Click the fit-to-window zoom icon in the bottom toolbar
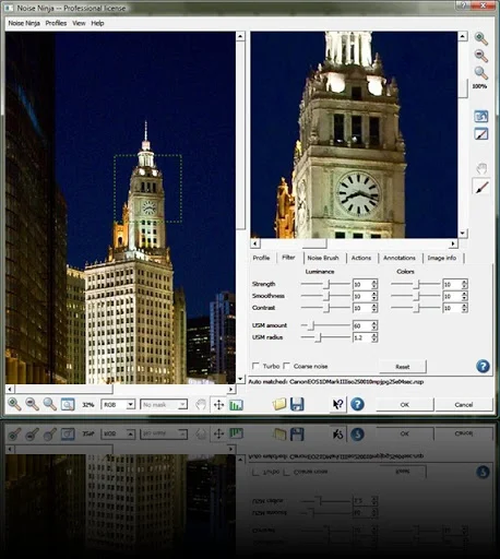The width and height of the screenshot is (500, 559). (x=67, y=404)
